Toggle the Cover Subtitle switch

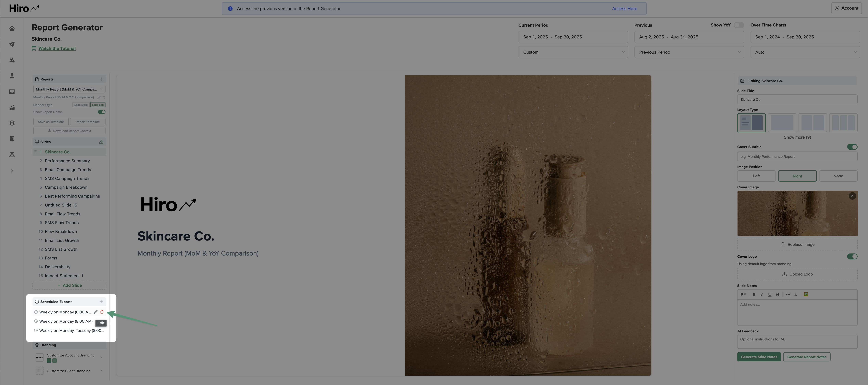coord(852,147)
